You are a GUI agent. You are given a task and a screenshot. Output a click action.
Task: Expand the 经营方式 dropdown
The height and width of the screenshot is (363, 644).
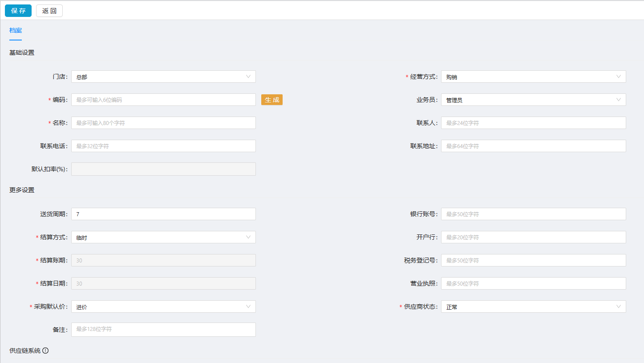click(x=533, y=77)
